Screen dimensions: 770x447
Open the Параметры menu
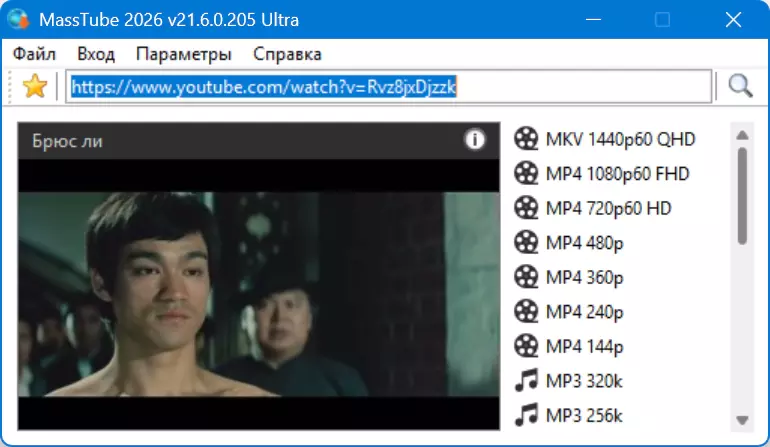point(184,54)
